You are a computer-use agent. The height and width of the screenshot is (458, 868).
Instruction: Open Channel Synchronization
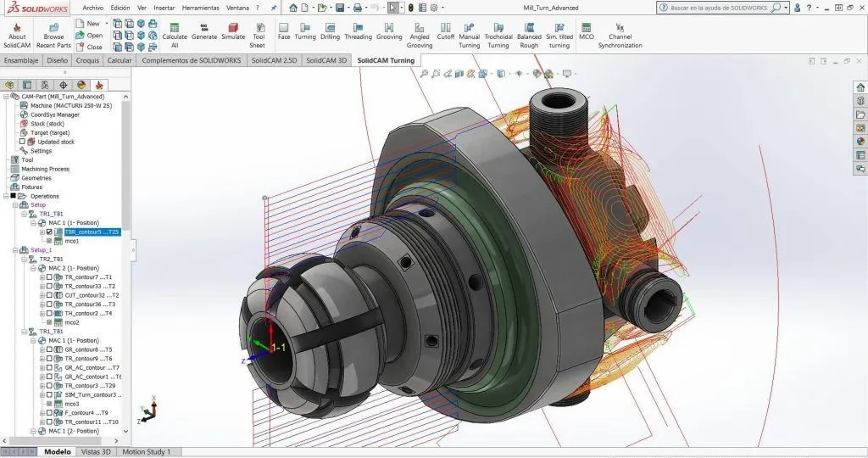620,36
